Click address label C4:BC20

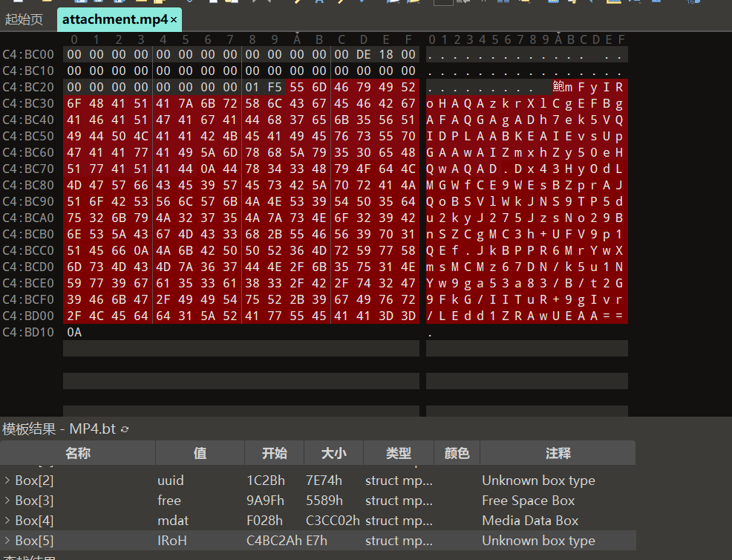[28, 87]
